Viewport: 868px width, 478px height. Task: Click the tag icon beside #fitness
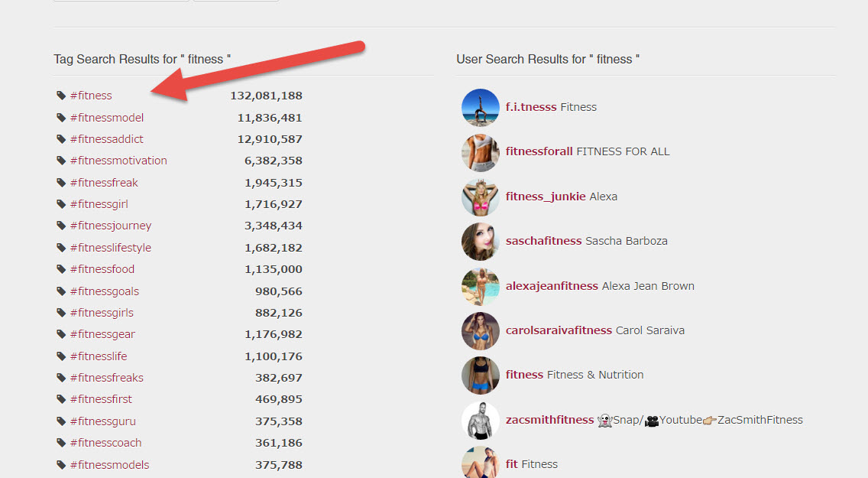click(60, 95)
